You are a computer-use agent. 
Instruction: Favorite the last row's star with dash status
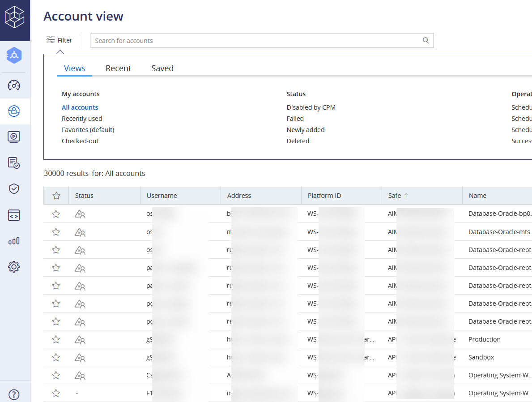(x=56, y=393)
